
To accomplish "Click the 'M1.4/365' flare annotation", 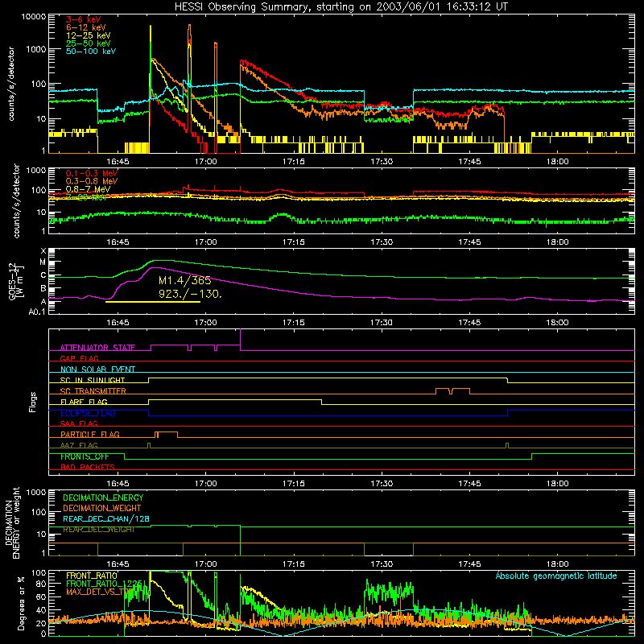I will pos(184,280).
